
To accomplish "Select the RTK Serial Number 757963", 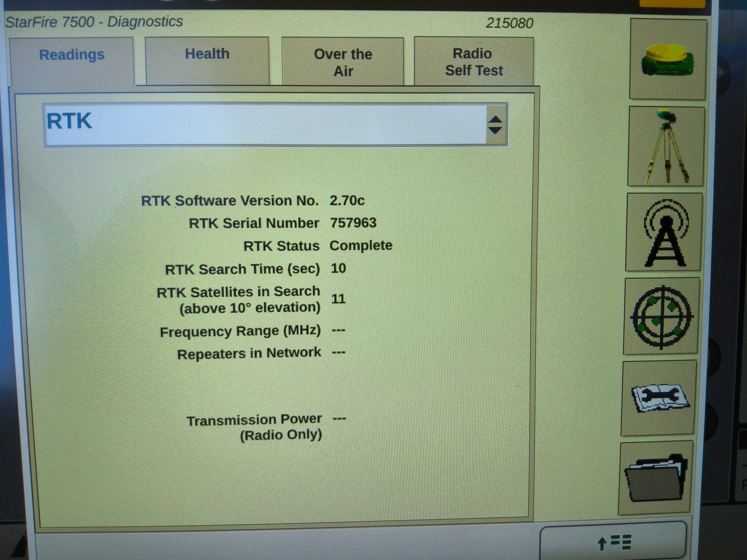I will tap(353, 223).
